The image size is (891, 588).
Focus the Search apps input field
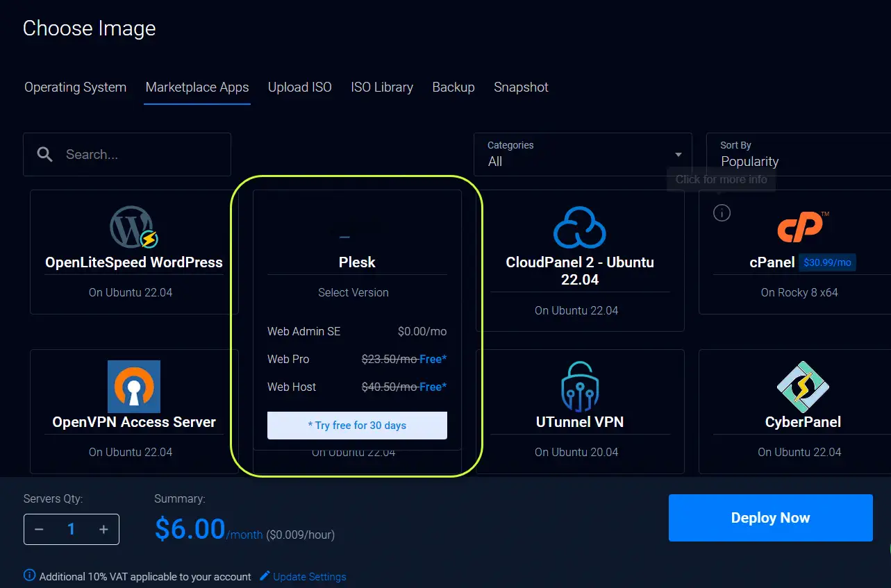pyautogui.click(x=127, y=154)
